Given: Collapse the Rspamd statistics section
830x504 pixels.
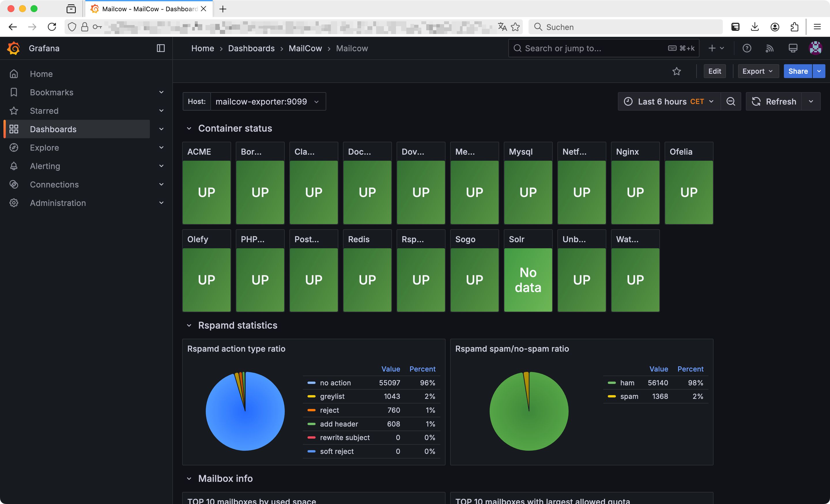Looking at the screenshot, I should point(190,325).
